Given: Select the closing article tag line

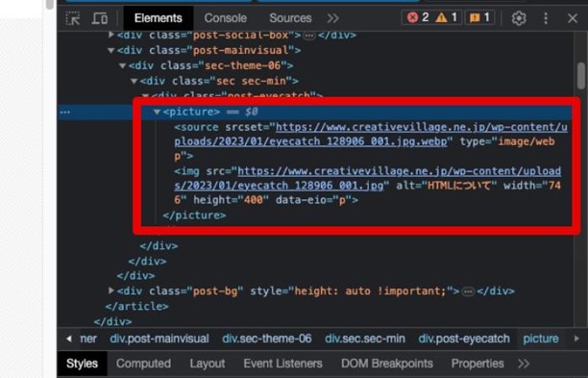Looking at the screenshot, I should (x=136, y=306).
